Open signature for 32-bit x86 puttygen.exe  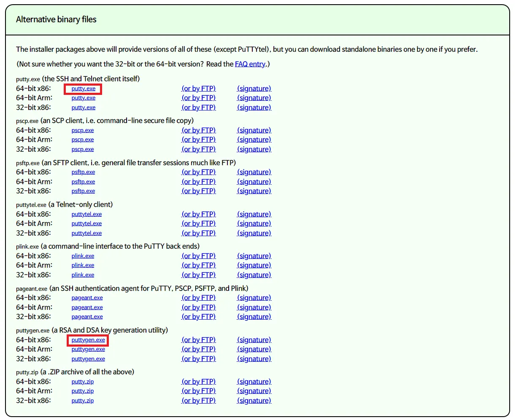point(254,359)
